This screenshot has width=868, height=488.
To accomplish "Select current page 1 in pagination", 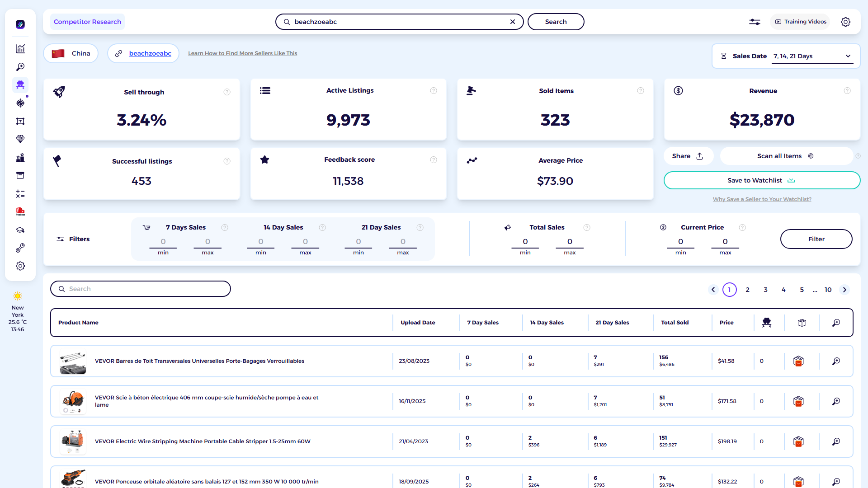I will click(x=730, y=290).
